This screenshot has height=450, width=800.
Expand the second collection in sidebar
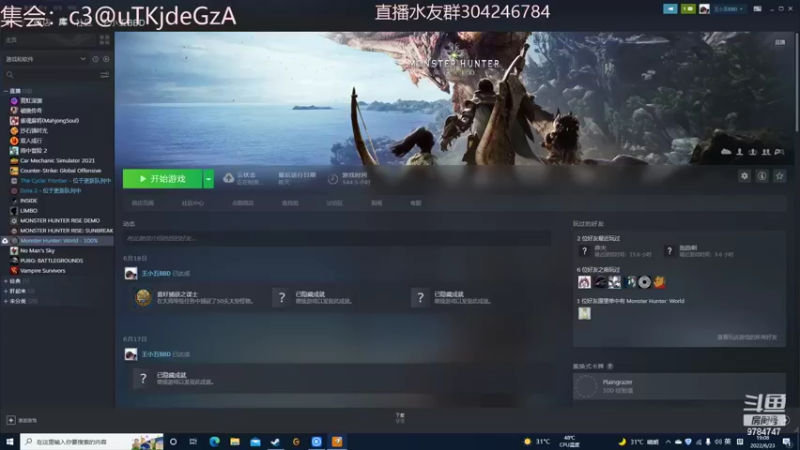6,281
